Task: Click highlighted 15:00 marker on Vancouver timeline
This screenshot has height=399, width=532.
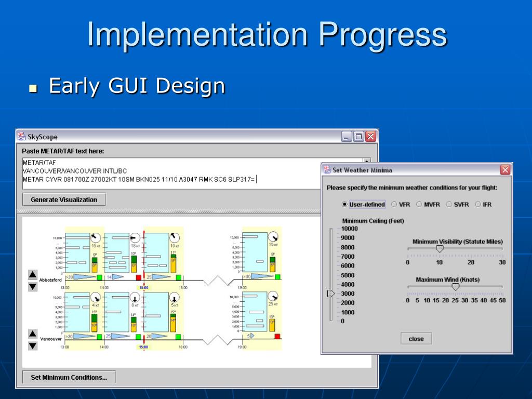Action: [x=144, y=347]
